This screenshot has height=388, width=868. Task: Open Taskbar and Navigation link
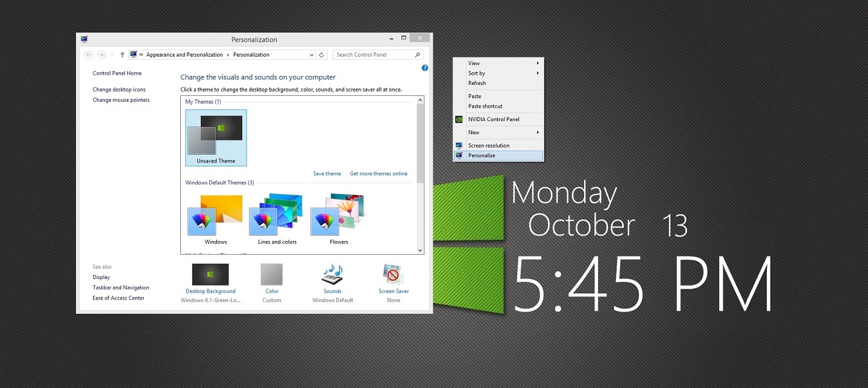pos(121,287)
